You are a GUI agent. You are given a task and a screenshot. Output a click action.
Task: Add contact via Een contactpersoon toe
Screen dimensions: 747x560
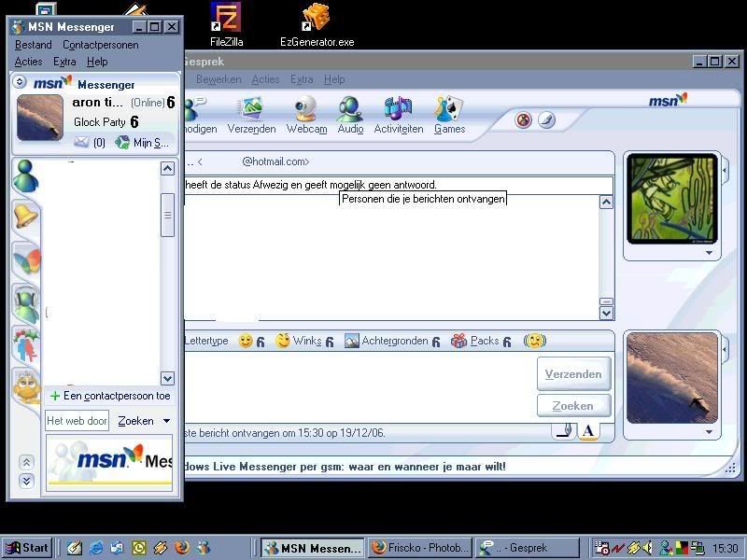tap(110, 396)
